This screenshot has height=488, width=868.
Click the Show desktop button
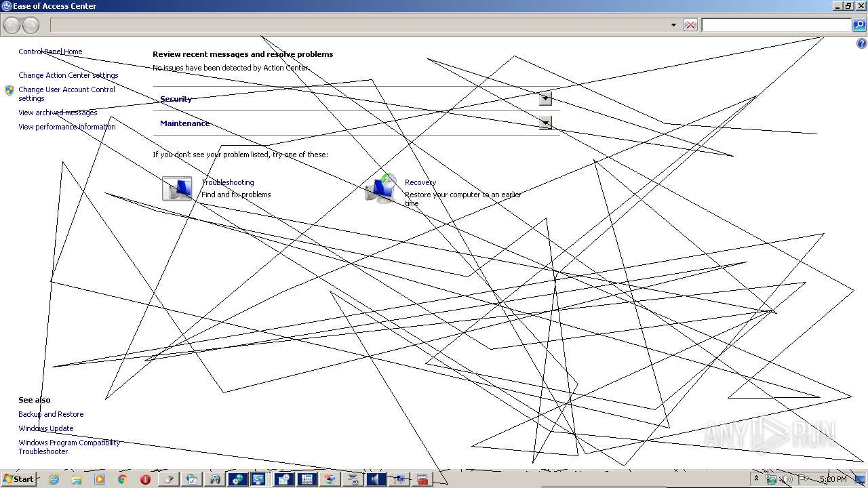pyautogui.click(x=860, y=479)
